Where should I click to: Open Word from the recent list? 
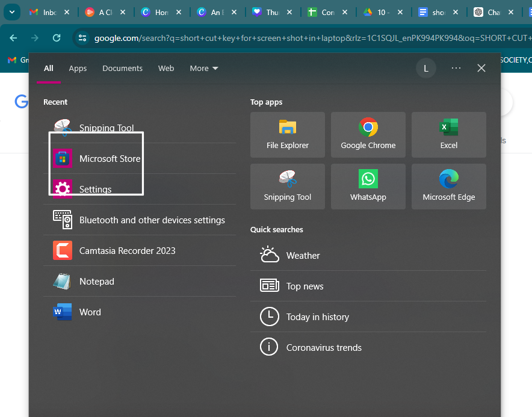tap(90, 312)
